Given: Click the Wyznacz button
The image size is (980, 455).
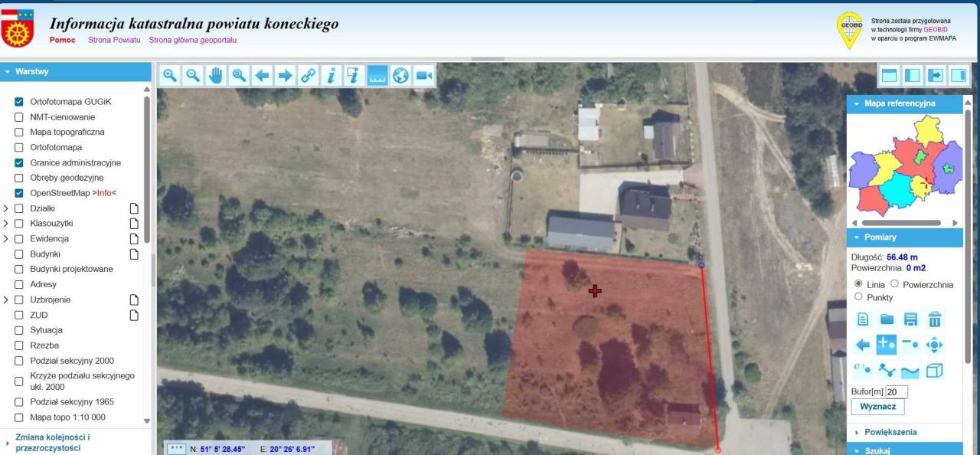Looking at the screenshot, I should click(877, 407).
